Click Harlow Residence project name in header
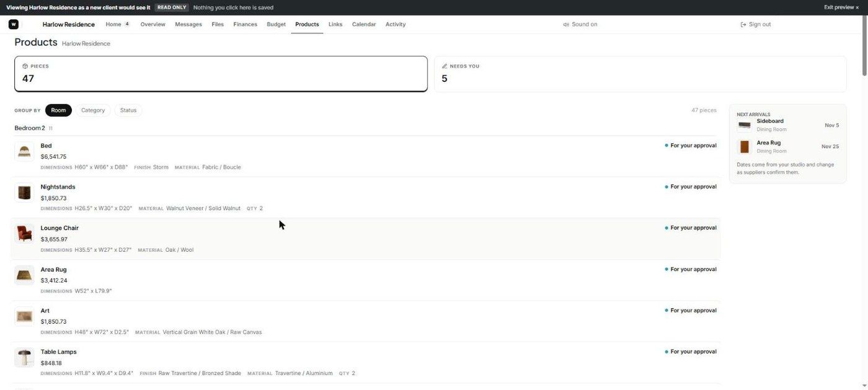868x390 pixels. coord(69,24)
